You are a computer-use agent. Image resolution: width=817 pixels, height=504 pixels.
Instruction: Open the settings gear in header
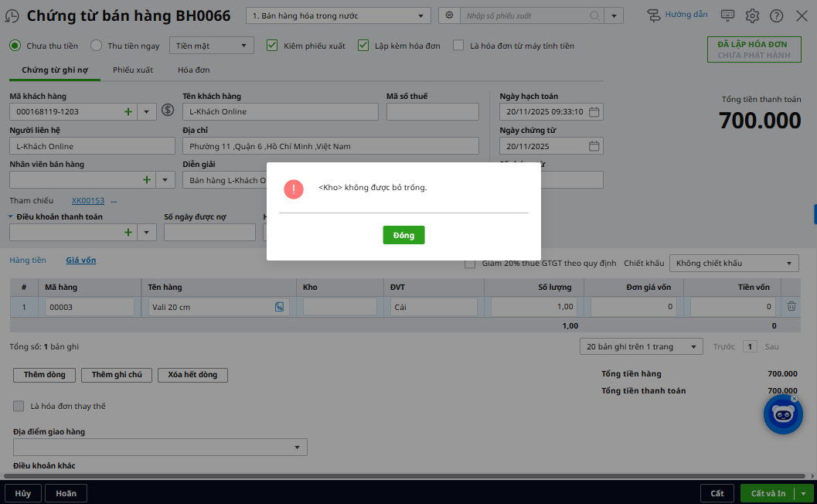click(752, 15)
